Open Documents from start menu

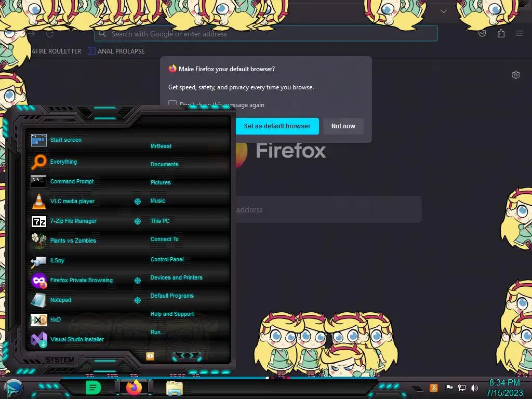tap(165, 164)
